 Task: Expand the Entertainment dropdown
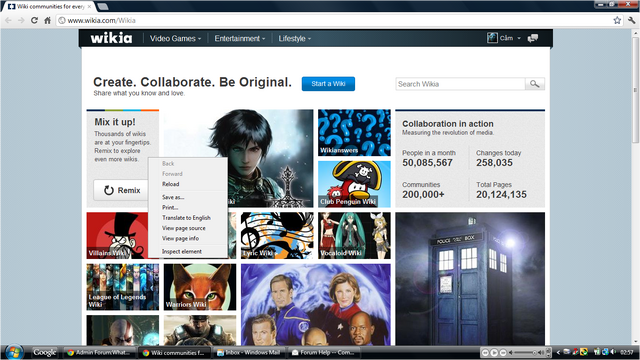240,38
